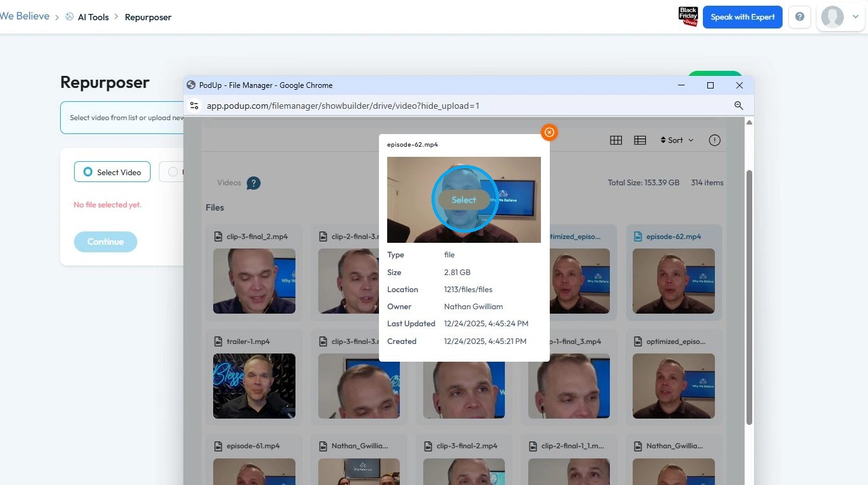
Task: Click the 314 items count
Action: (x=707, y=183)
